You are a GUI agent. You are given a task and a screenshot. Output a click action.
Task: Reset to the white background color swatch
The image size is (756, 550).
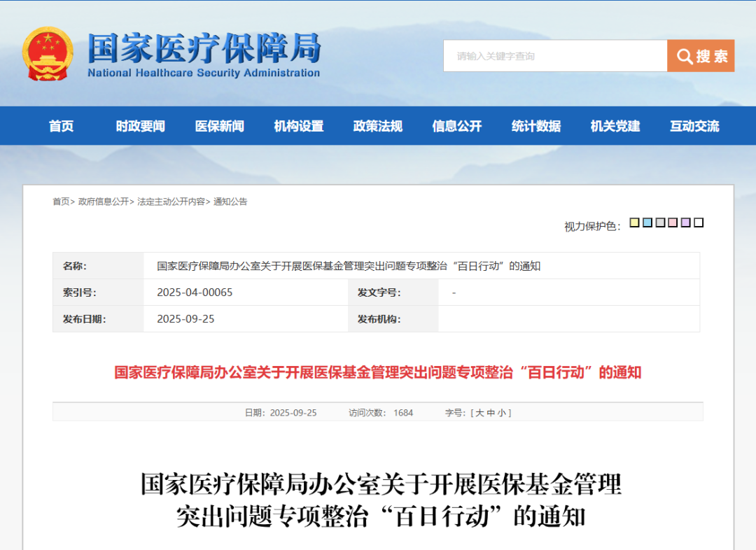click(699, 223)
